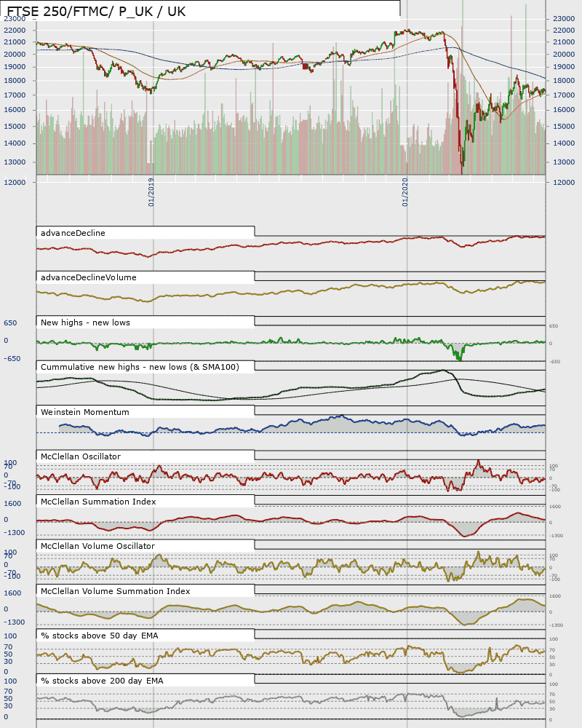The height and width of the screenshot is (728, 582).
Task: Select the Weinstein Momentum panel label
Action: point(85,412)
